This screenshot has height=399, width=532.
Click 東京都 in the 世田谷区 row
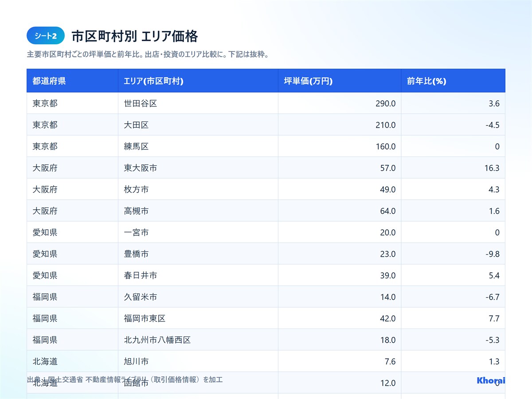(45, 103)
